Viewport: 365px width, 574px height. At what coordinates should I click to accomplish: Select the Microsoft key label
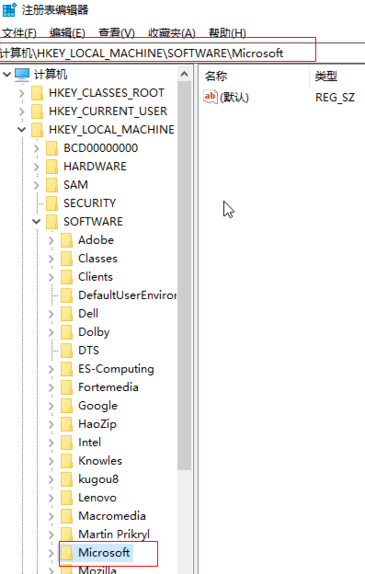104,552
